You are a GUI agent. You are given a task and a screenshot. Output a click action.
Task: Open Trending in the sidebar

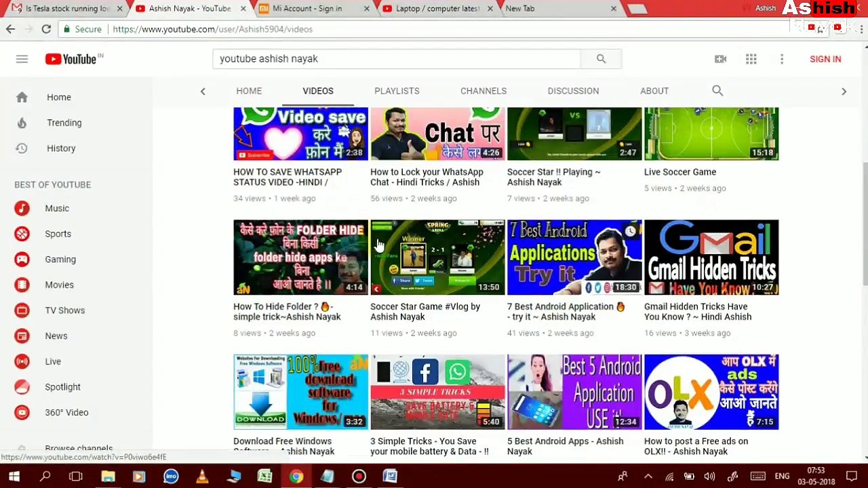click(64, 123)
